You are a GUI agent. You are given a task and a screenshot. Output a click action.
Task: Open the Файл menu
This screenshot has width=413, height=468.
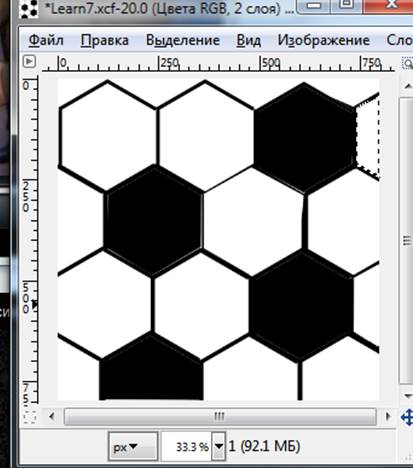point(46,41)
